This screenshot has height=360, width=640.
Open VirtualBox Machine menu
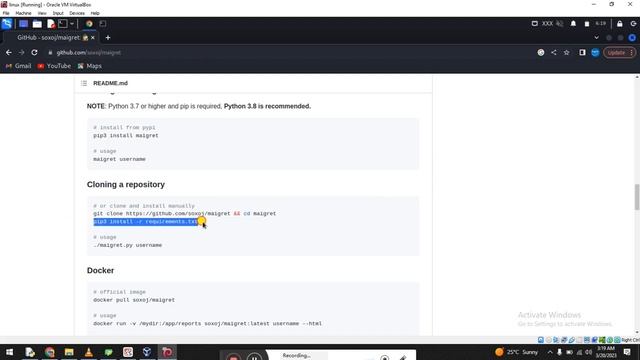point(23,13)
